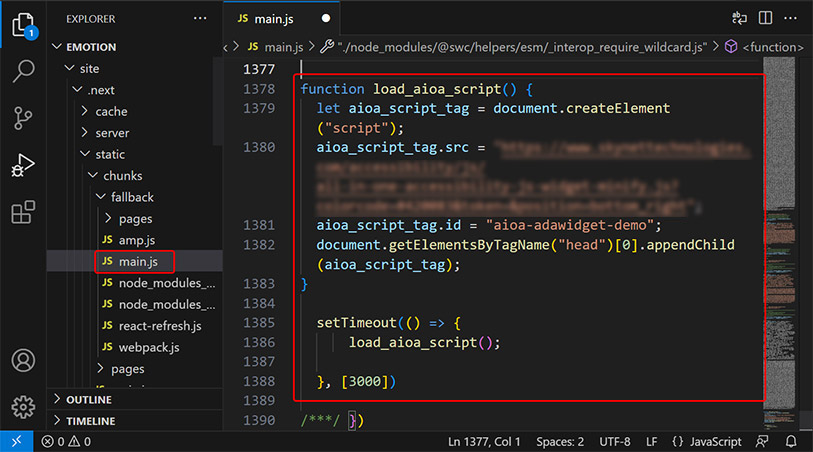The height and width of the screenshot is (452, 813).
Task: Click the remote window indicator icon
Action: click(17, 441)
